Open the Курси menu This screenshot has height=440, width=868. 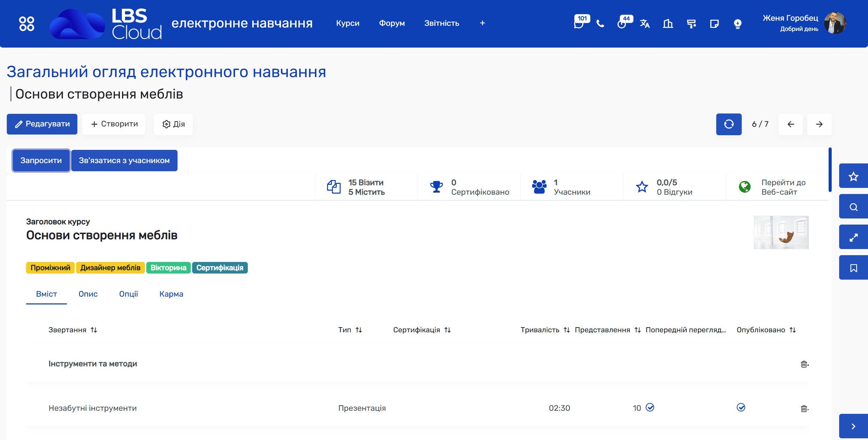coord(348,23)
